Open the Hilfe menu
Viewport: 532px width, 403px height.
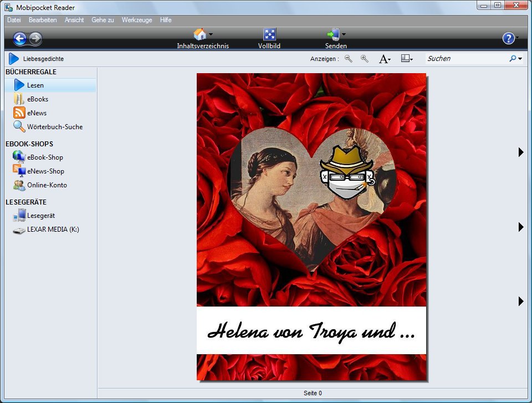166,20
